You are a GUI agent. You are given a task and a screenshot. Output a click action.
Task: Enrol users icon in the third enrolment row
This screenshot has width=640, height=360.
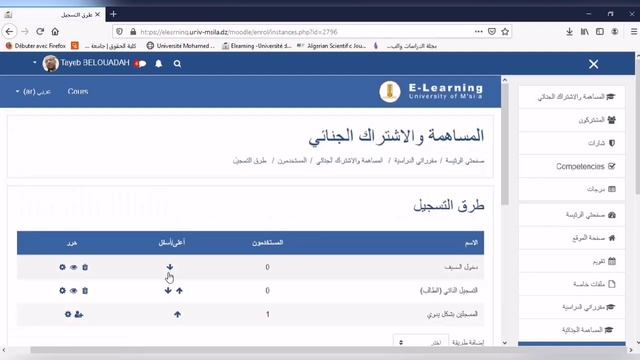tap(79, 314)
